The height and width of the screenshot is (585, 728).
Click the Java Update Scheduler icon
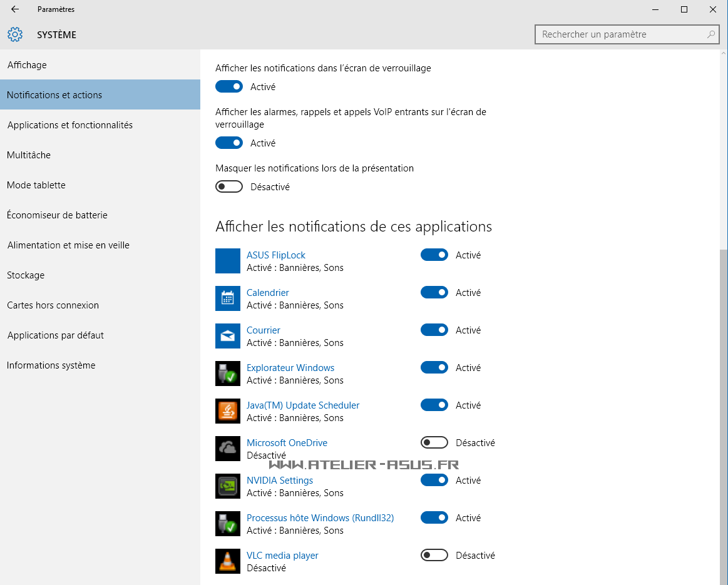tap(228, 411)
